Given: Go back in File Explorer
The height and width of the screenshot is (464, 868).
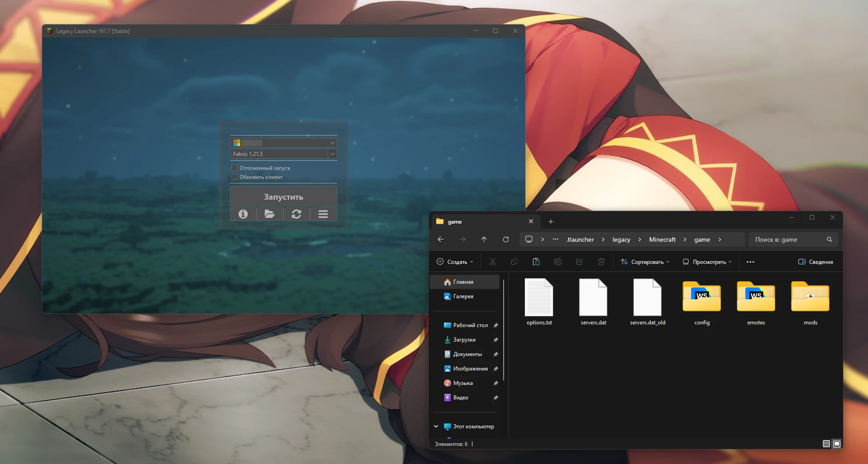Looking at the screenshot, I should pyautogui.click(x=441, y=239).
